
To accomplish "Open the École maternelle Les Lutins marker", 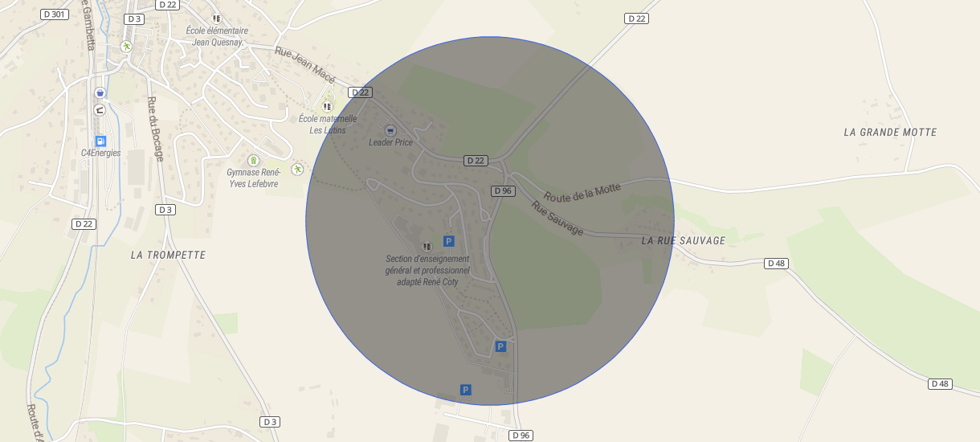I will pos(327,106).
